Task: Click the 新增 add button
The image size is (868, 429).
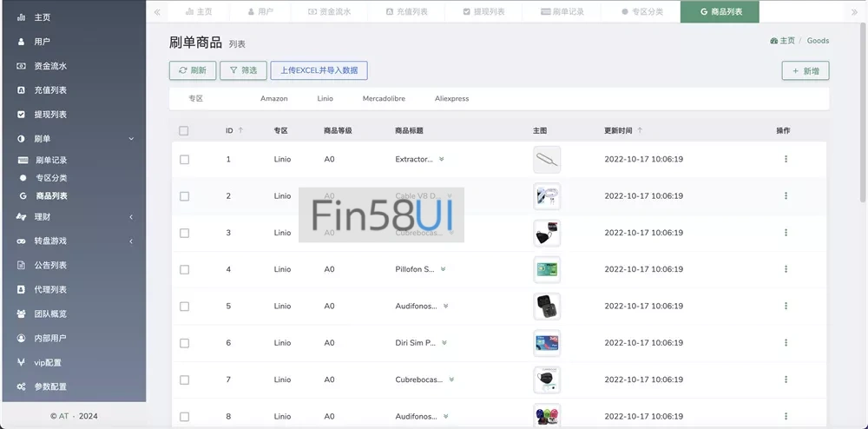Action: [805, 71]
